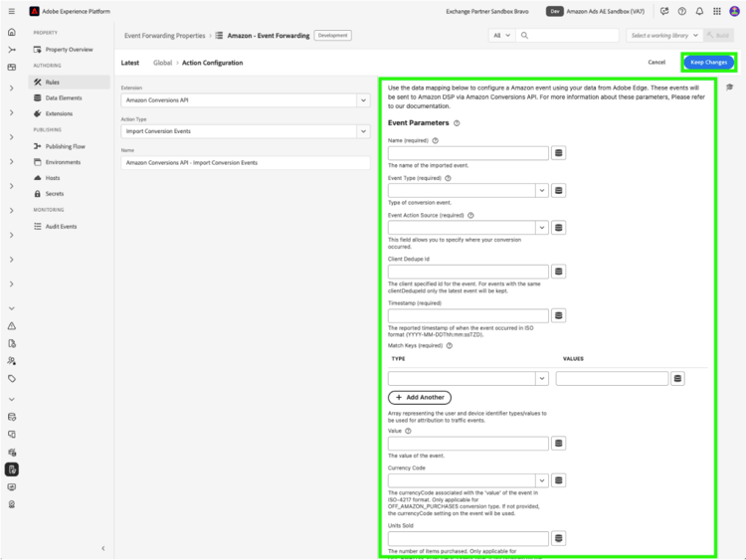This screenshot has width=746, height=560.
Task: Open the feedback icon in header
Action: point(664,11)
